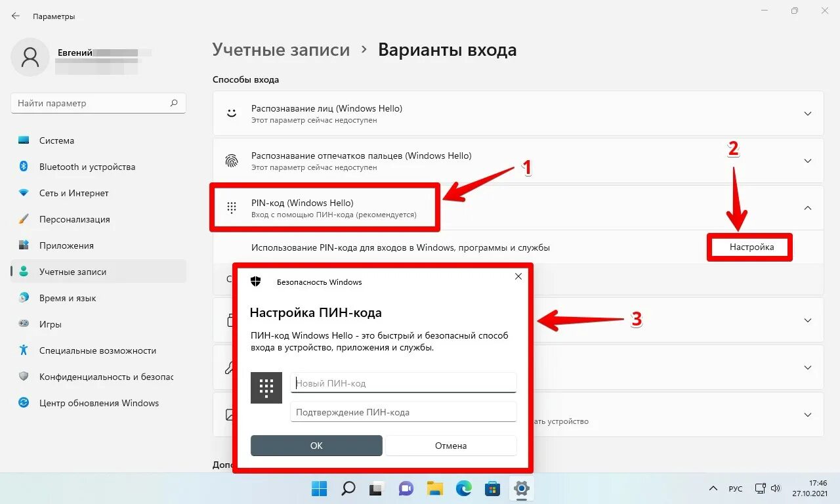Switch the РУС input language
This screenshot has height=504, width=840.
(x=736, y=489)
